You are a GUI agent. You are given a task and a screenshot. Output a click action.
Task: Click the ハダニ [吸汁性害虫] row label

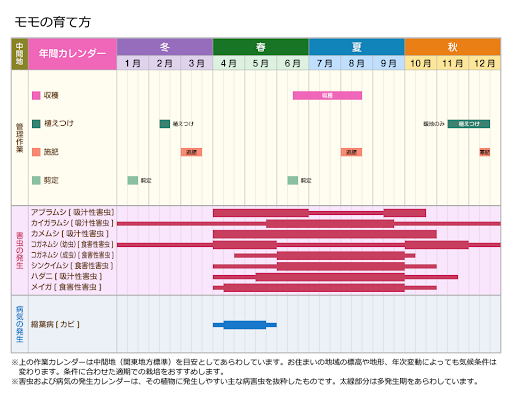[x=66, y=276]
